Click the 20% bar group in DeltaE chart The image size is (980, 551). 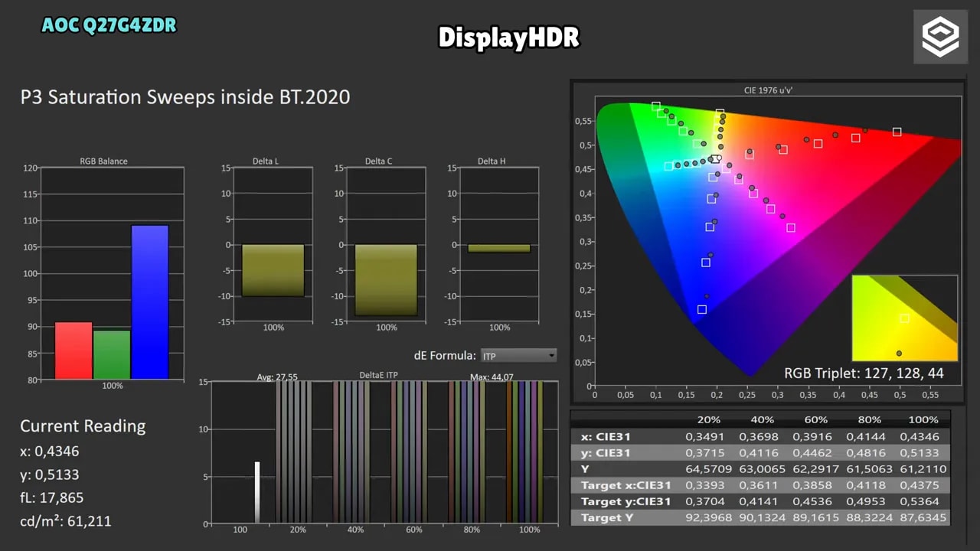[294, 452]
